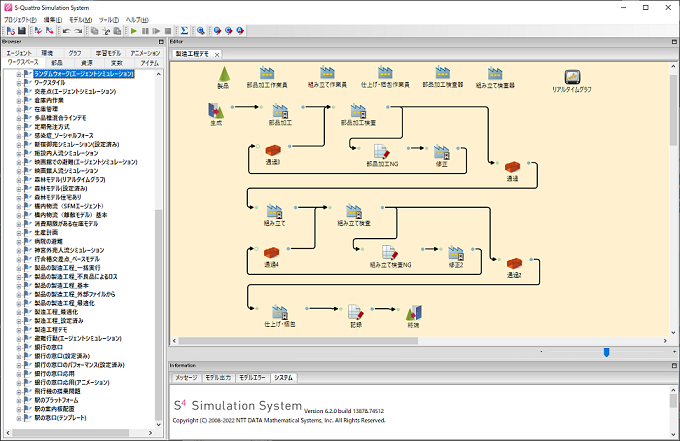
Task: Select the 部品加工NG node
Action: point(381,151)
